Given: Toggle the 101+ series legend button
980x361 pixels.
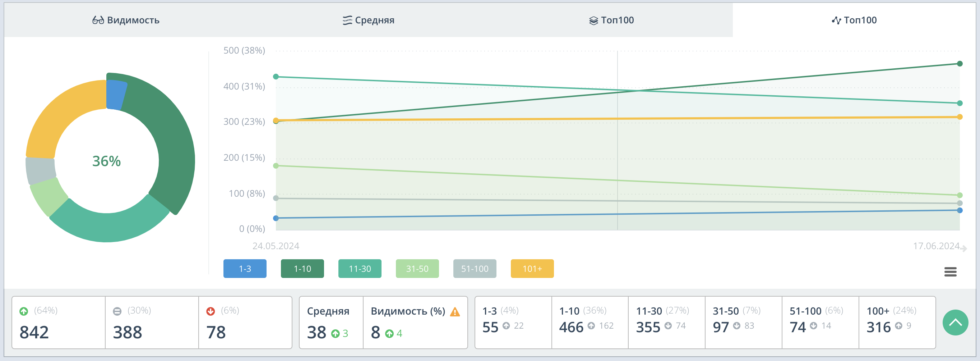Looking at the screenshot, I should pyautogui.click(x=532, y=269).
